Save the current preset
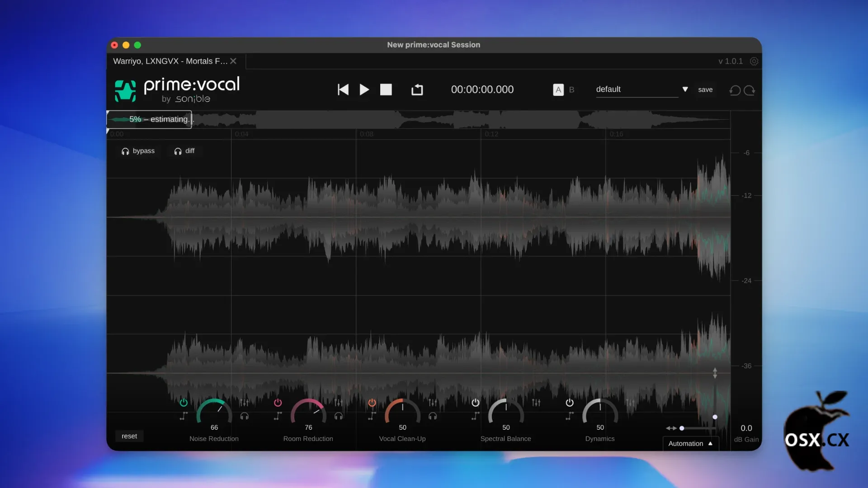The height and width of the screenshot is (488, 868). tap(705, 89)
